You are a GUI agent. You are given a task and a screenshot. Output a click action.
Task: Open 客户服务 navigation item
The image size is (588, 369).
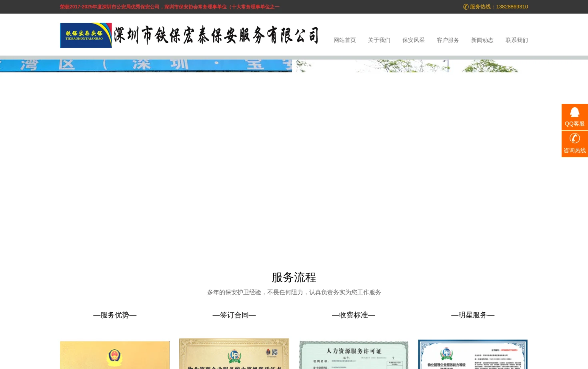448,40
